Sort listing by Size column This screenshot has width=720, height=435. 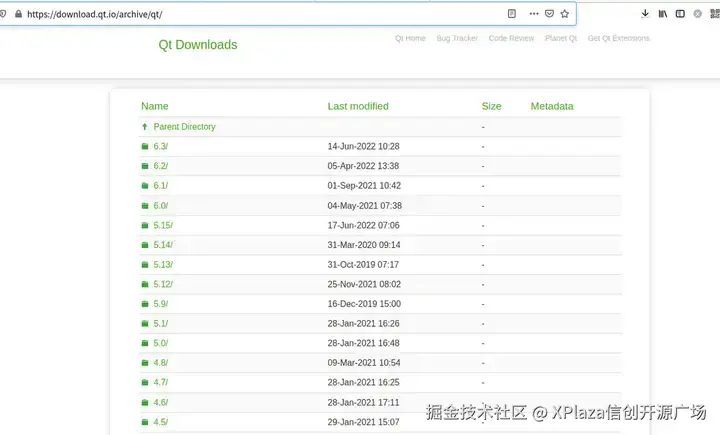click(x=491, y=106)
